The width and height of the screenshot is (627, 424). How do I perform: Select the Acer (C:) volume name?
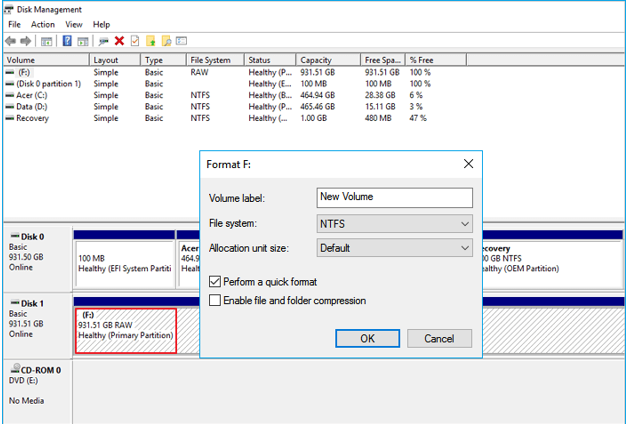(32, 95)
